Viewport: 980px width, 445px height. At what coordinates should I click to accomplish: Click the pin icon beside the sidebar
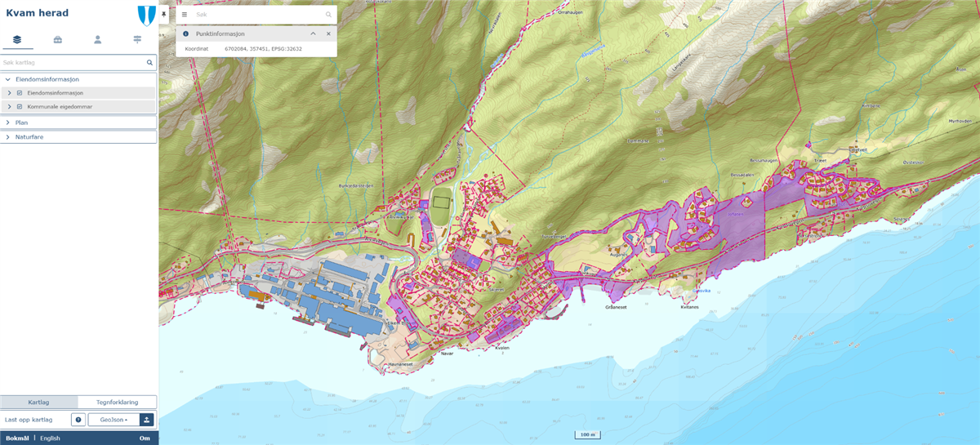[x=164, y=15]
